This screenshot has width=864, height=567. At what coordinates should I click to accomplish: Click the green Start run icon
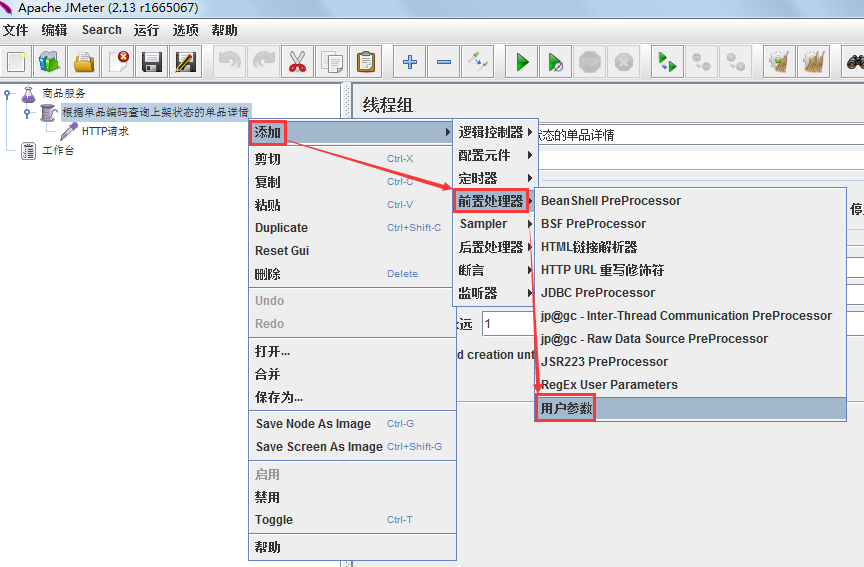click(521, 62)
